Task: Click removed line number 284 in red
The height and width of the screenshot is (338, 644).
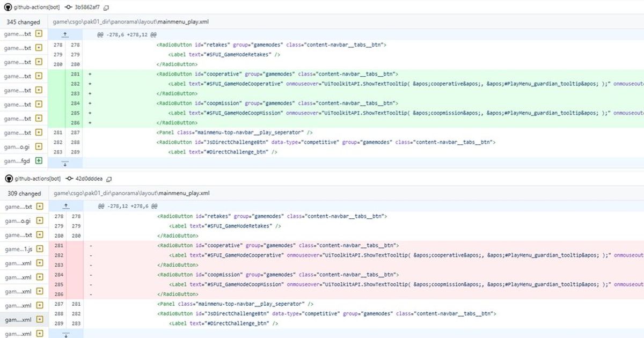Action: coord(58,275)
